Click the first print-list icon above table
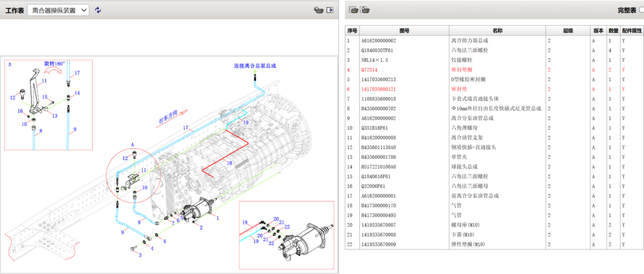 [354, 10]
